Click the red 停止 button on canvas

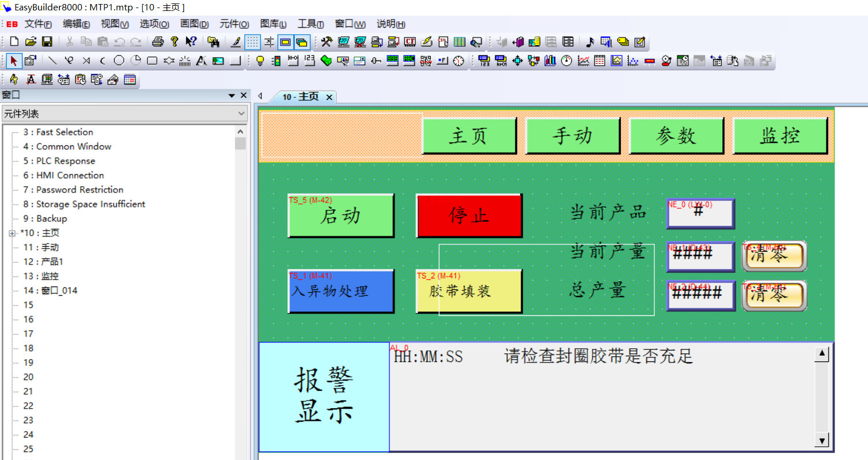coord(469,216)
